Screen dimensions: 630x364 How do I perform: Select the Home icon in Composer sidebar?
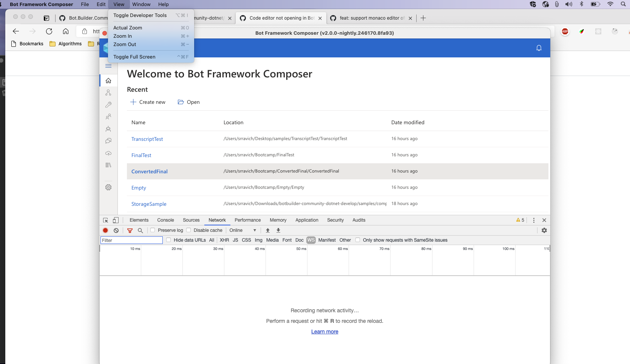108,80
